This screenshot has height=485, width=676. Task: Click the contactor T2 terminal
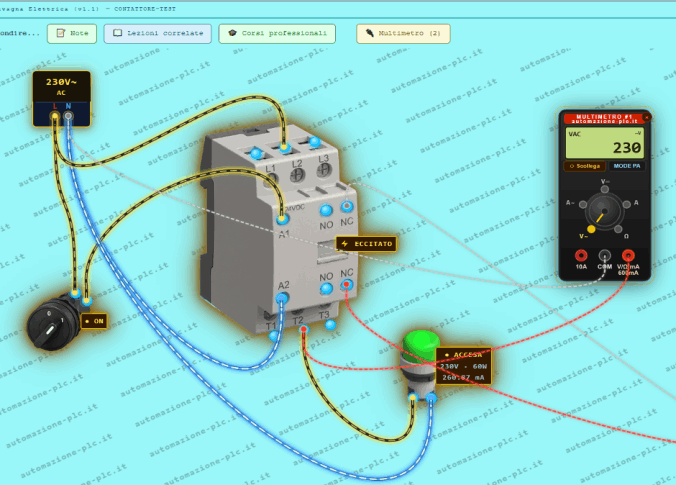(x=304, y=330)
